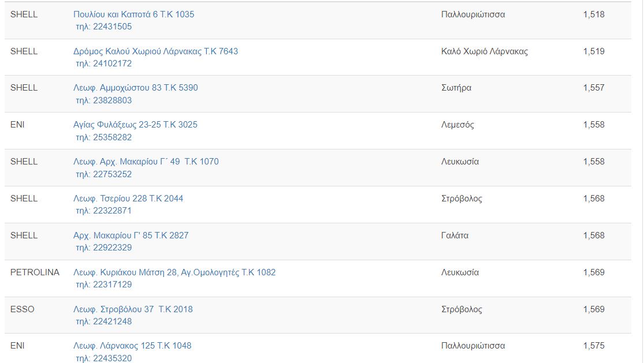The width and height of the screenshot is (644, 363).
Task: Select the Λεωφ. Κυριάκου Μάτση 28 link
Action: click(174, 272)
